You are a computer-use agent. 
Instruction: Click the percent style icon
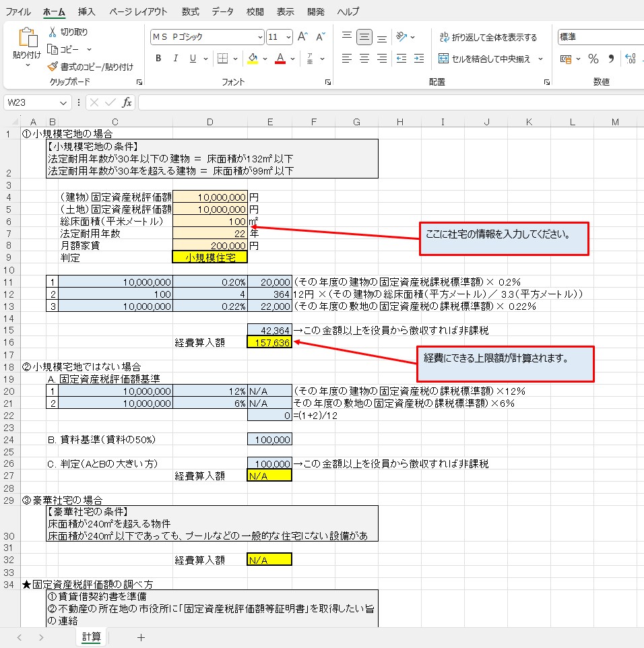coord(593,59)
